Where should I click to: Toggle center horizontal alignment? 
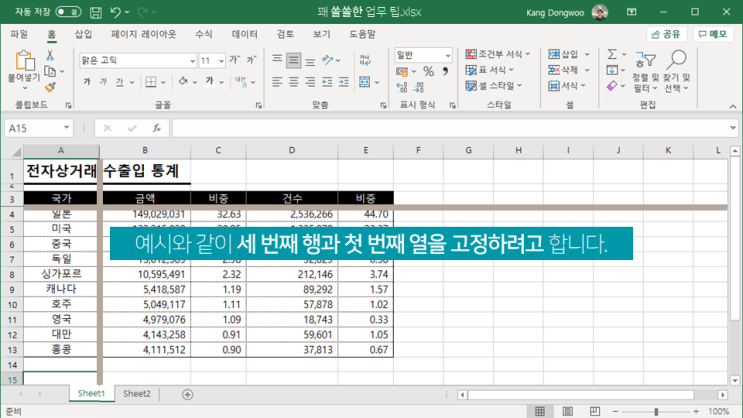pos(294,82)
